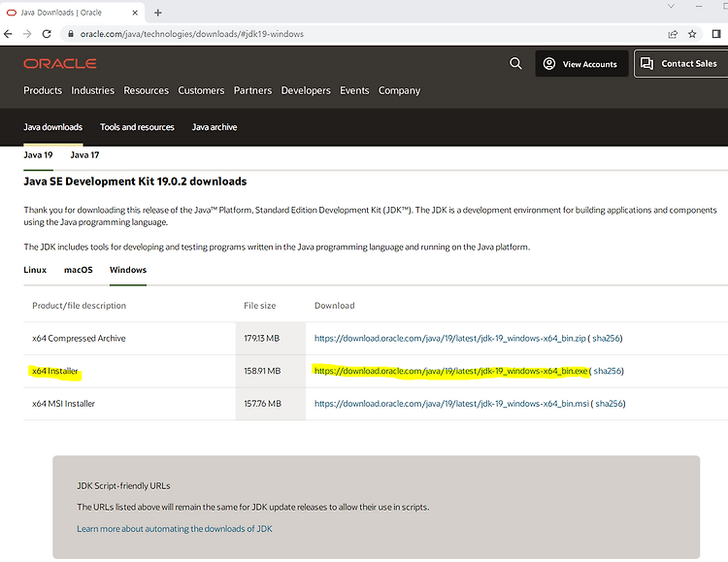Click the 179.13 MB file size
This screenshot has height=562, width=728.
(x=262, y=338)
